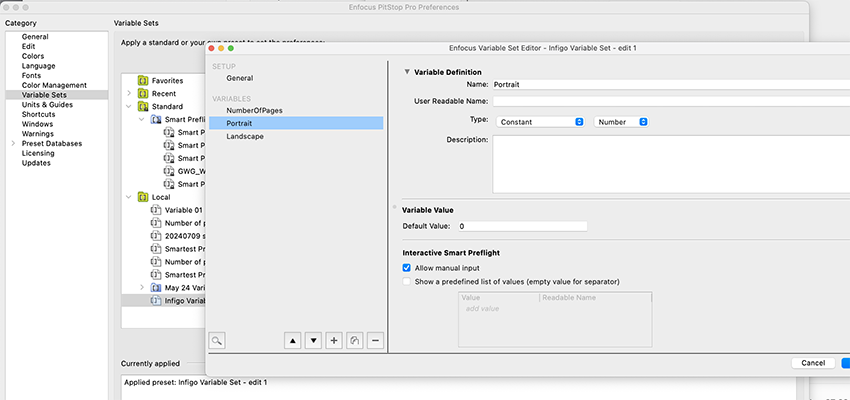Screen dimensions: 850x400
Task: Select Color Management category
Action: point(54,85)
